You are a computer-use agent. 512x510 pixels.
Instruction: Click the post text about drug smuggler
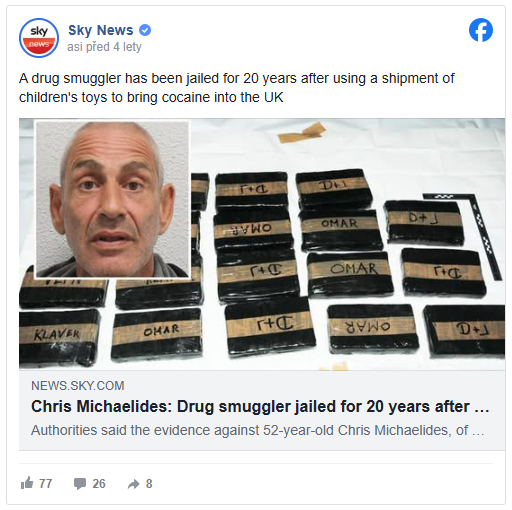237,88
